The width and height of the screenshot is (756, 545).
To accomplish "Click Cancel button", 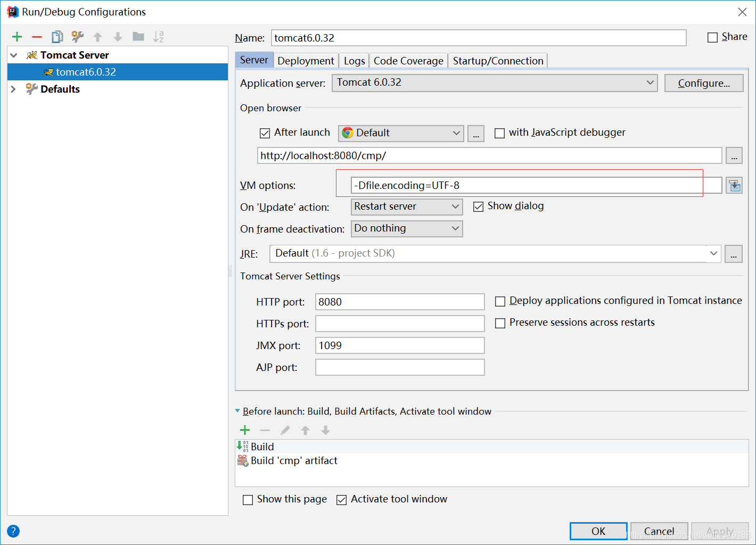I will coord(659,531).
